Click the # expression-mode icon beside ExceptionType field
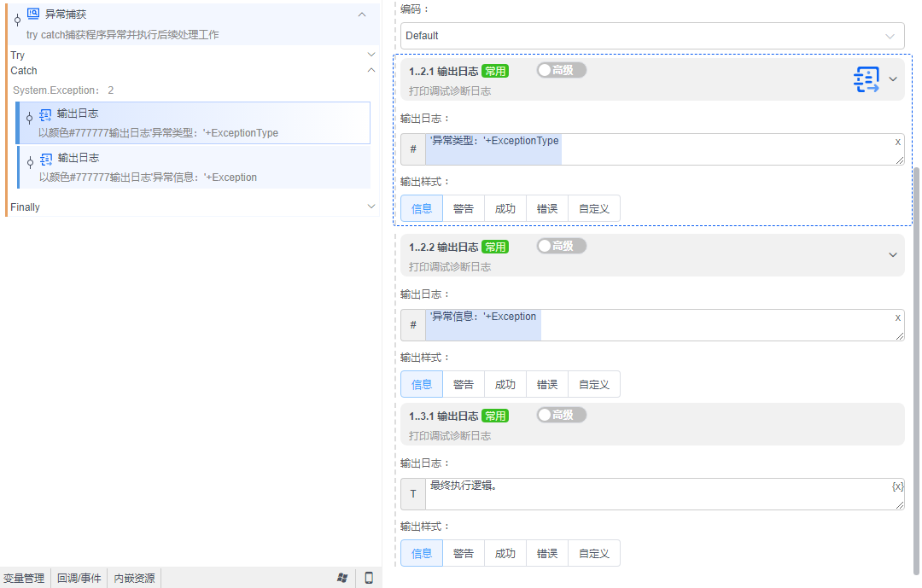The image size is (922, 588). (412, 148)
